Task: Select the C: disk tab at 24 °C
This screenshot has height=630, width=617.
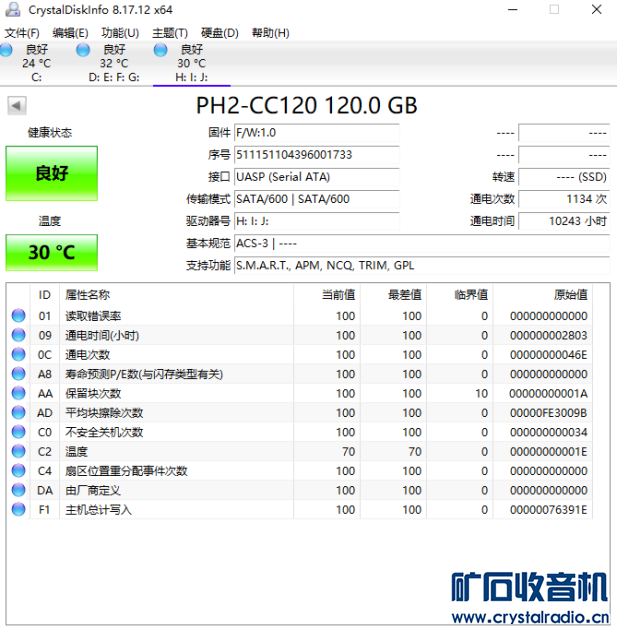Action: (37, 63)
